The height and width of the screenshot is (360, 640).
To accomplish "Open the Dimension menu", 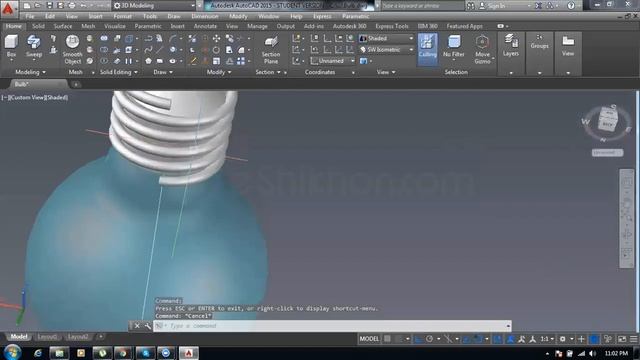I will [205, 16].
